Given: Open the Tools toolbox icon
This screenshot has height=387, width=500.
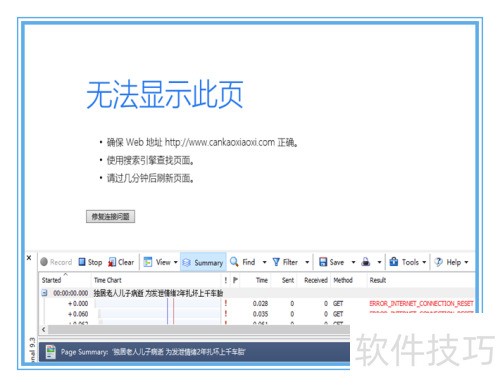Looking at the screenshot, I should [x=394, y=262].
